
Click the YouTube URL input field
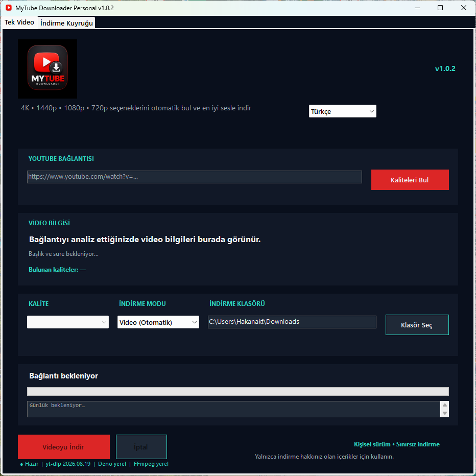pyautogui.click(x=194, y=177)
